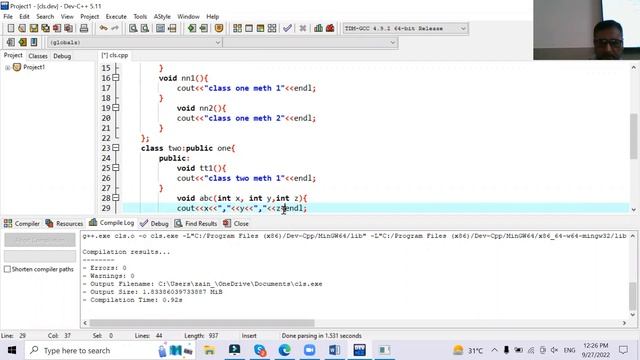This screenshot has height=360, width=640.
Task: Click the Save file toolbar icon
Action: (33, 28)
